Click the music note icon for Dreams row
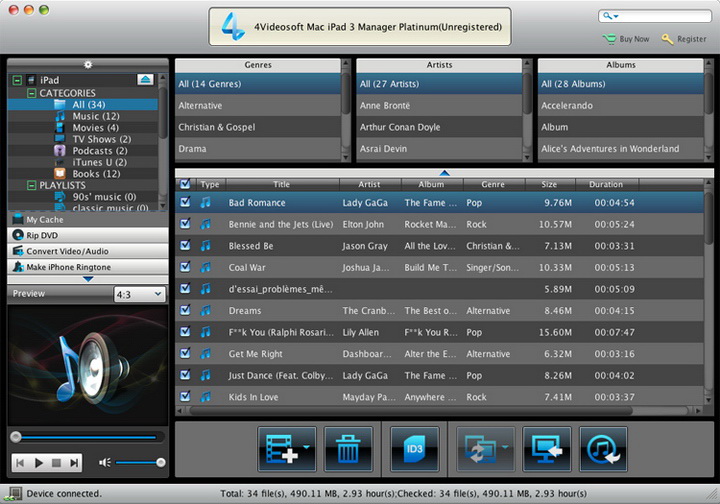The image size is (720, 504). point(205,310)
